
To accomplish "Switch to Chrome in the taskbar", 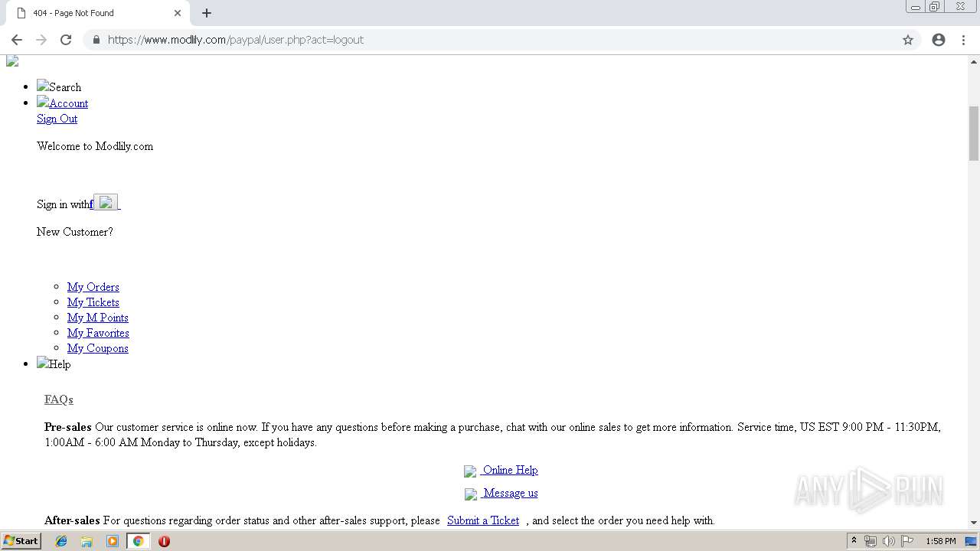I will tap(138, 541).
